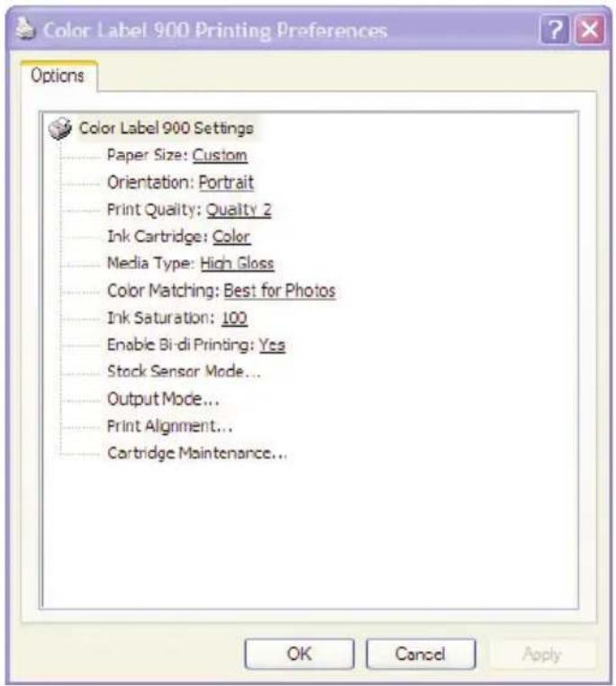This screenshot has height=686, width=616.
Task: Click the Color Label 900 Printing Preferences title
Action: tap(215, 31)
